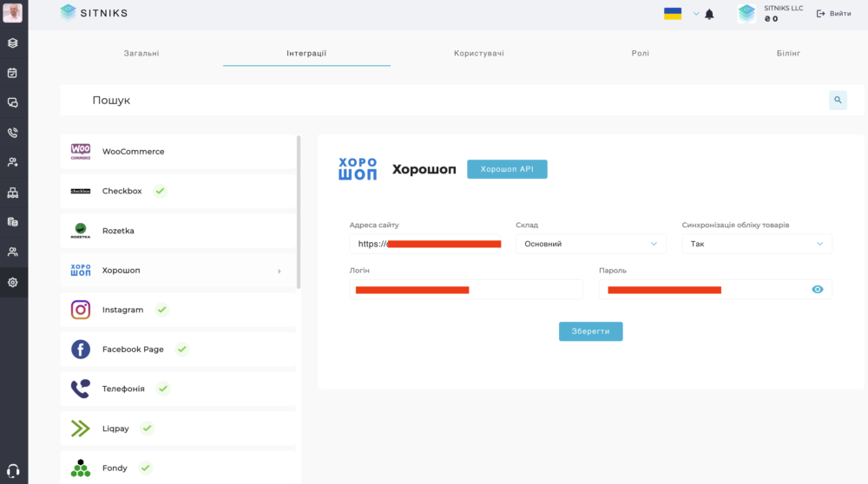868x484 pixels.
Task: Click the Facebook Page connected checkmark
Action: (182, 349)
